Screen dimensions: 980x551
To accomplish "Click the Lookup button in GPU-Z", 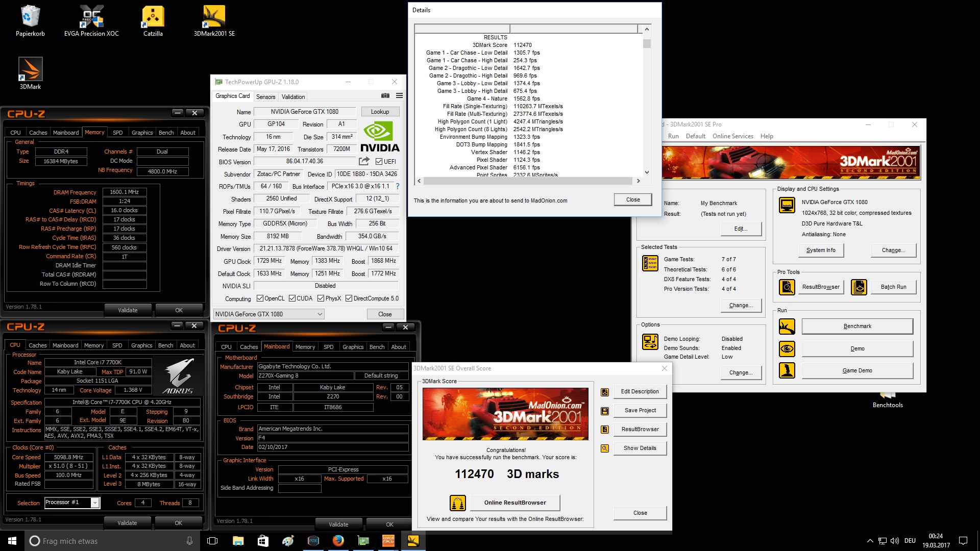I will [380, 112].
